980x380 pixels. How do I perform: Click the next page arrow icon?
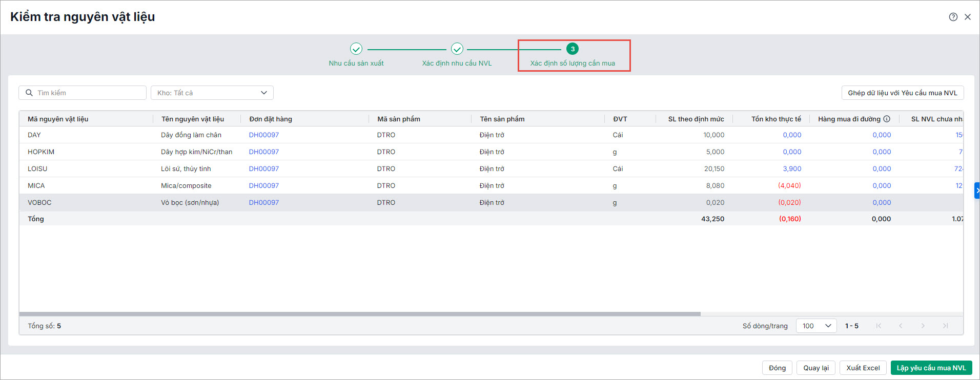click(923, 326)
